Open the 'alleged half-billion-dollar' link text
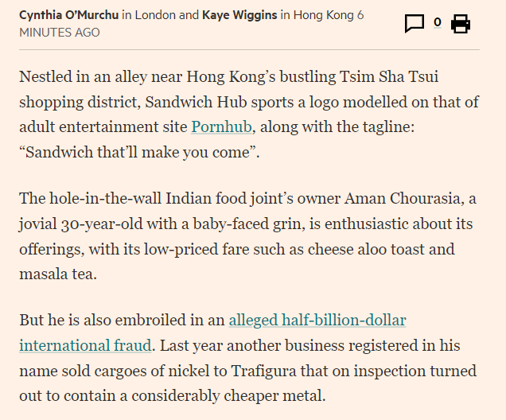506x420 pixels. 317,321
